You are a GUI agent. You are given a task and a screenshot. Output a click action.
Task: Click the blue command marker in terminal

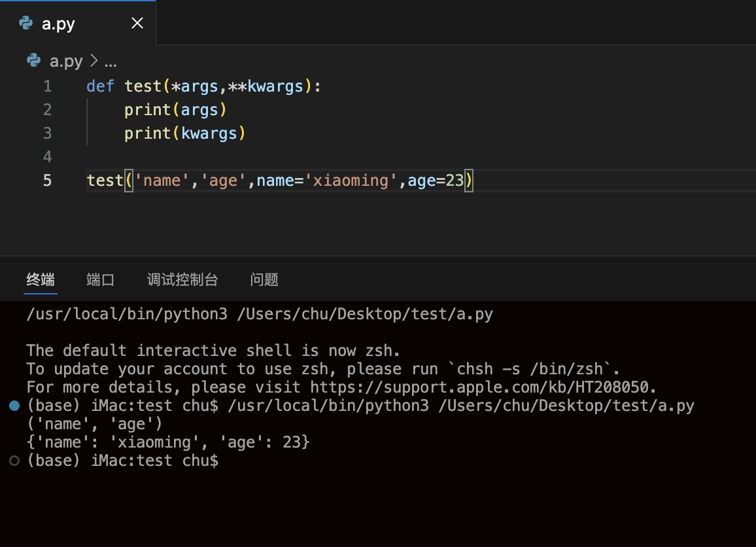pyautogui.click(x=14, y=406)
